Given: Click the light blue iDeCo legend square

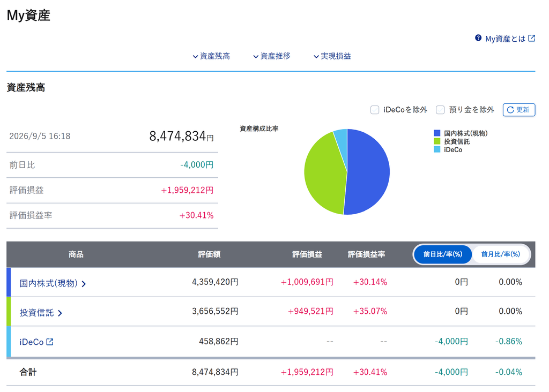Looking at the screenshot, I should pyautogui.click(x=437, y=149).
